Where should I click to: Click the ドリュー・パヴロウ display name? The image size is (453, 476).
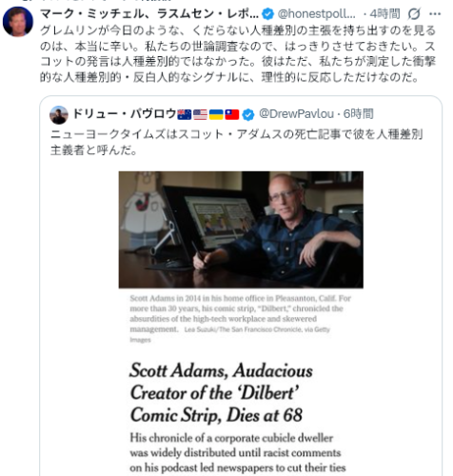tap(125, 113)
